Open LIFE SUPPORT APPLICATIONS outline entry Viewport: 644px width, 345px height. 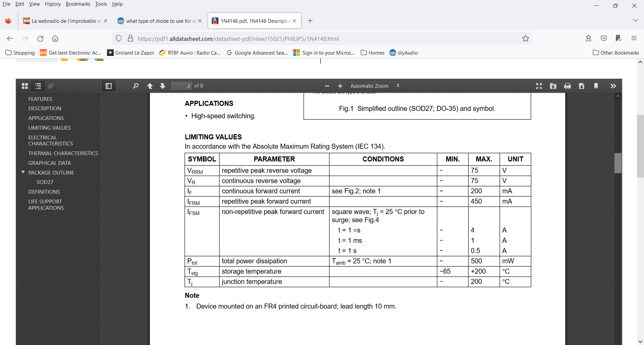tap(46, 204)
